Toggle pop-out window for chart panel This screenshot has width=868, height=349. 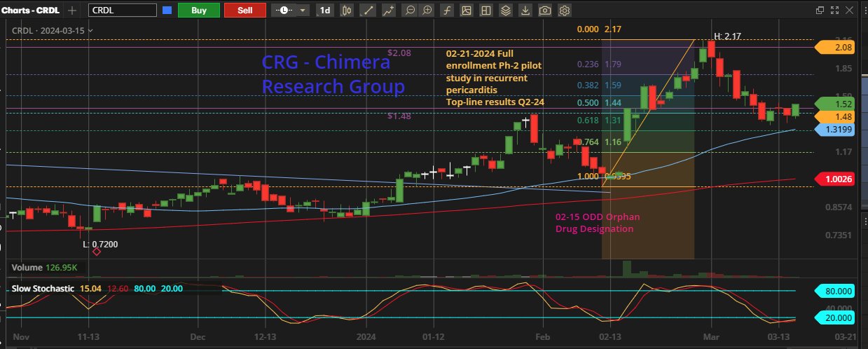coord(820,11)
